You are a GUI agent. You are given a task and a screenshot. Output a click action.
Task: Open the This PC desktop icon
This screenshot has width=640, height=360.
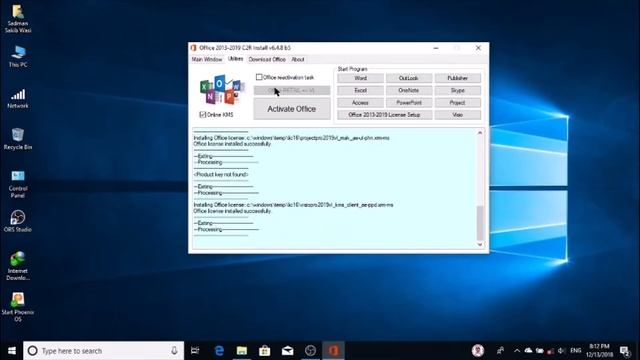(18, 56)
